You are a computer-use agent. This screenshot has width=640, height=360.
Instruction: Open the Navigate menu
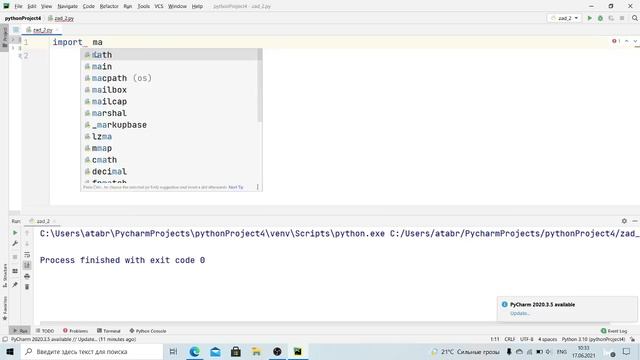point(67,6)
